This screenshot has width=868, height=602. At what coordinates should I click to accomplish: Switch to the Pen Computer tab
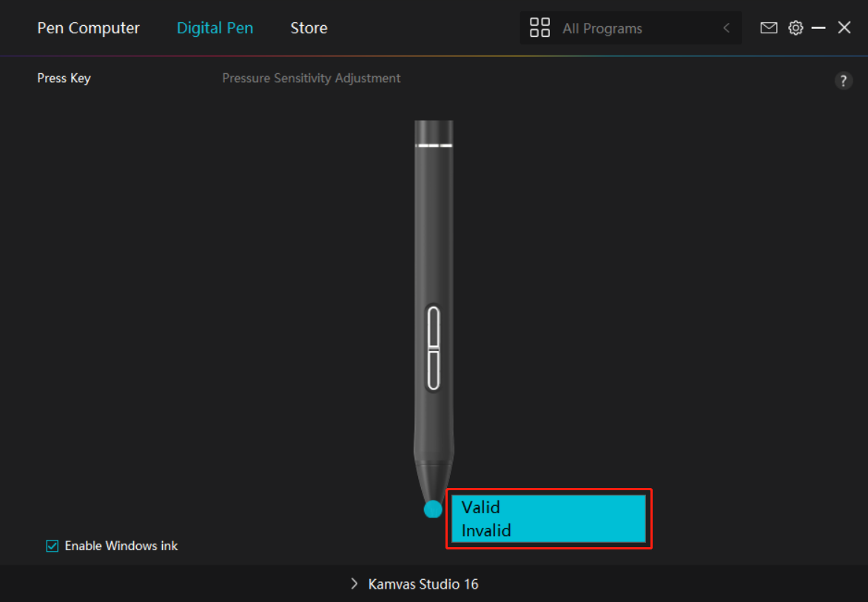tap(88, 28)
